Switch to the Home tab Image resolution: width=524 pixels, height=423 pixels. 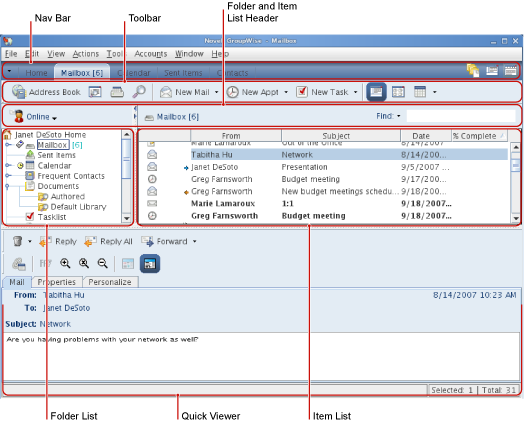[36, 73]
